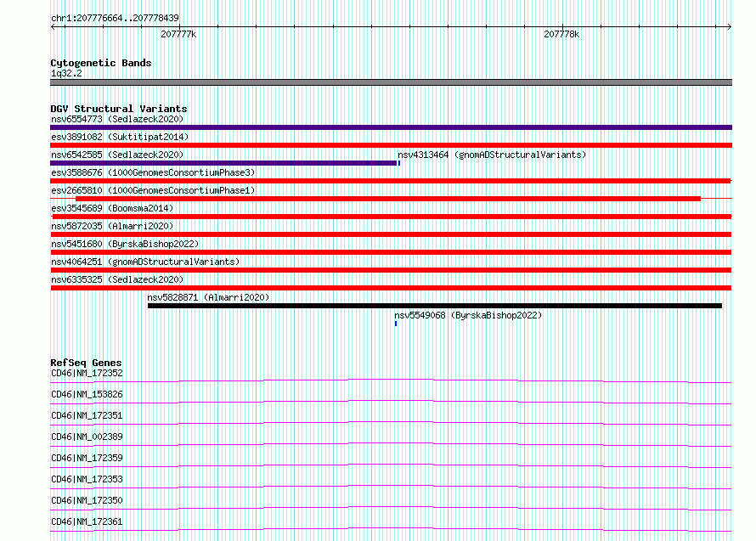Click the chr1:207776664..207778439 coordinate label

point(115,19)
